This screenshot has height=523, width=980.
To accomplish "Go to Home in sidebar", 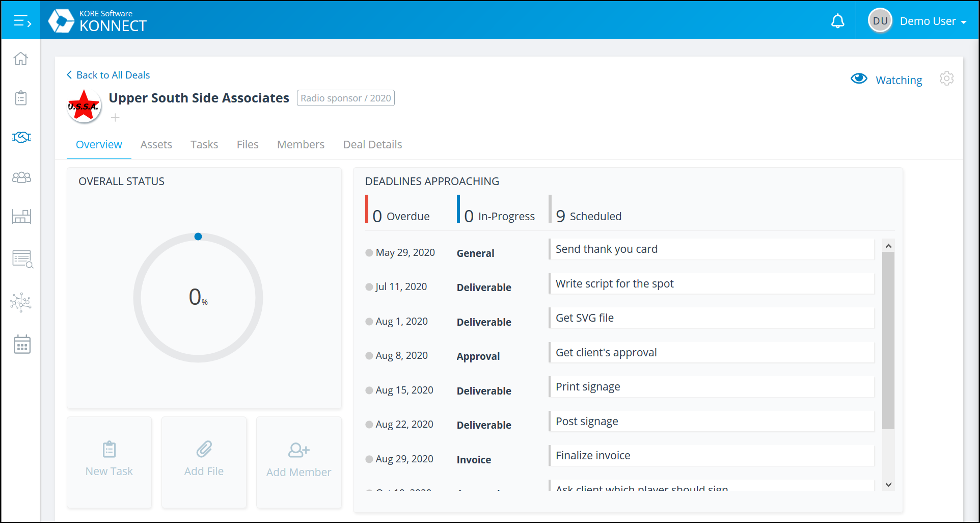I will (x=21, y=59).
